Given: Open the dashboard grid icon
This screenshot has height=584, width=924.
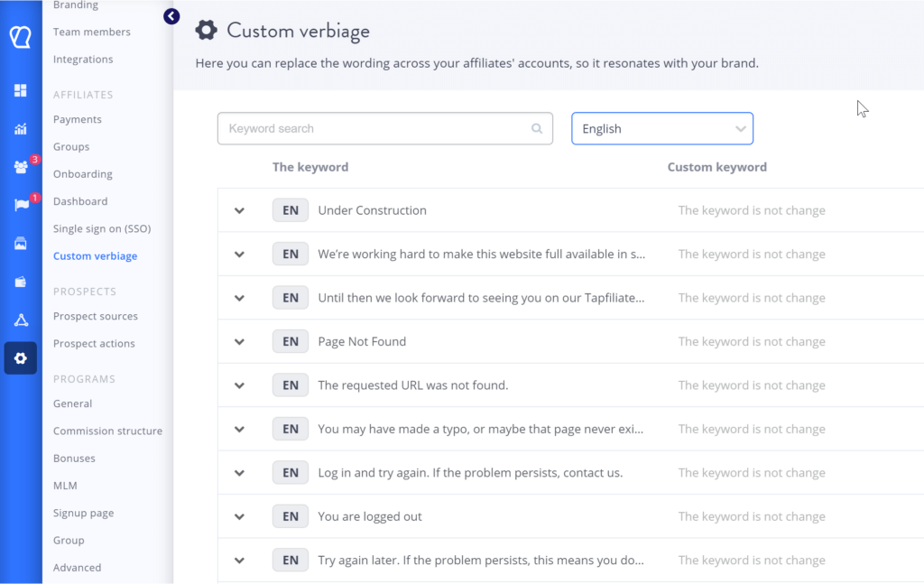Looking at the screenshot, I should (x=20, y=90).
